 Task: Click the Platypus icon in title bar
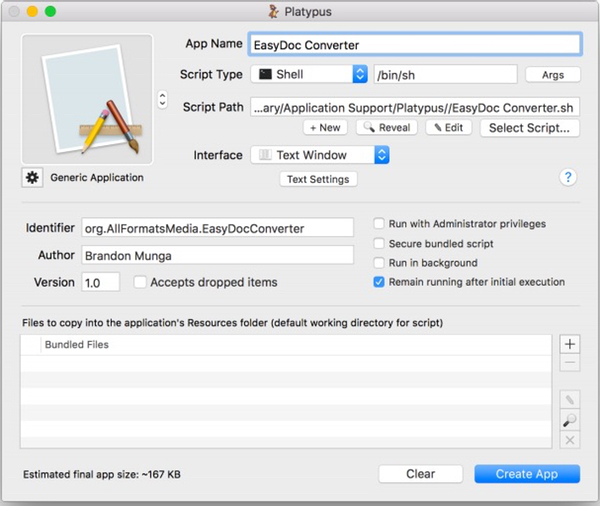click(x=273, y=11)
